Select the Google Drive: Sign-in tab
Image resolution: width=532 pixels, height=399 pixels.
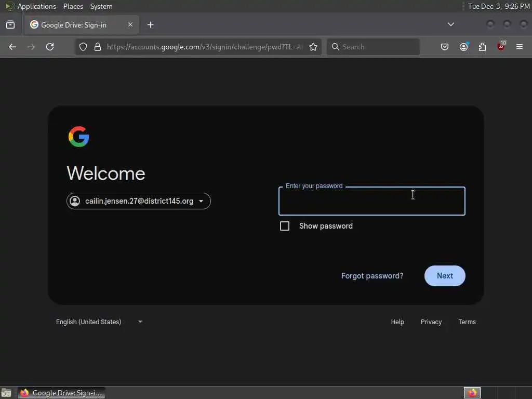82,25
